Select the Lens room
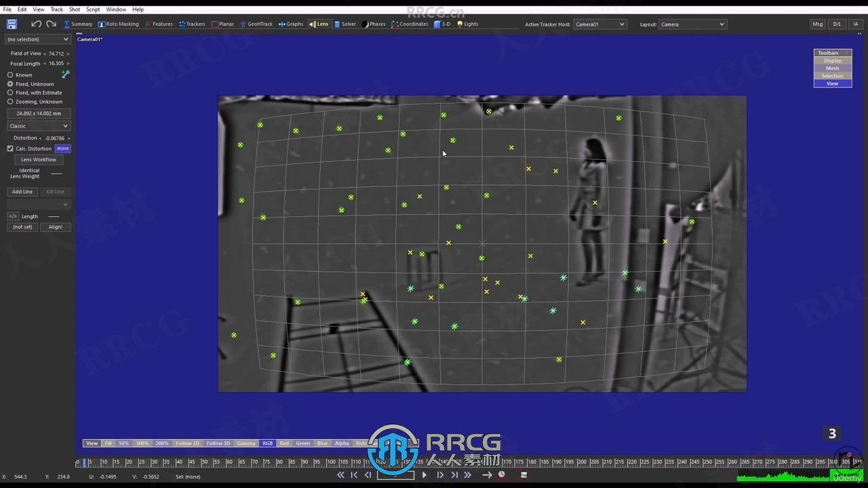The height and width of the screenshot is (488, 868). coord(319,24)
